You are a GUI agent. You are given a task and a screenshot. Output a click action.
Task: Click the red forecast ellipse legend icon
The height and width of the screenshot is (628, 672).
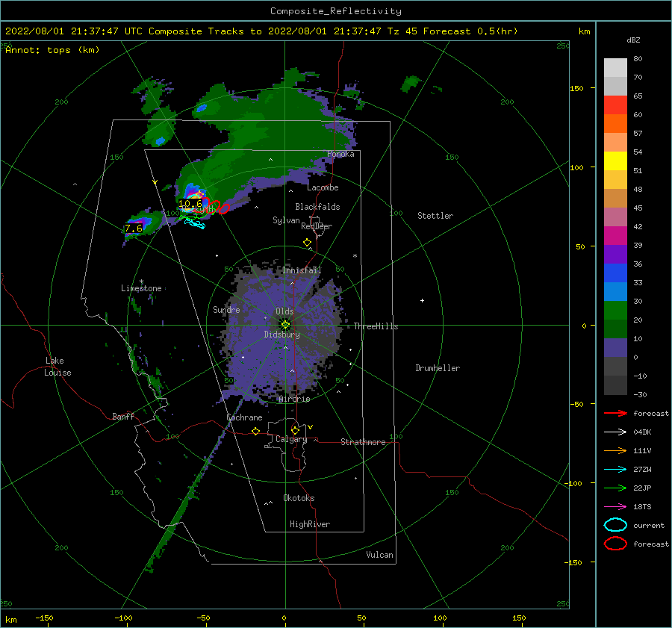point(615,544)
